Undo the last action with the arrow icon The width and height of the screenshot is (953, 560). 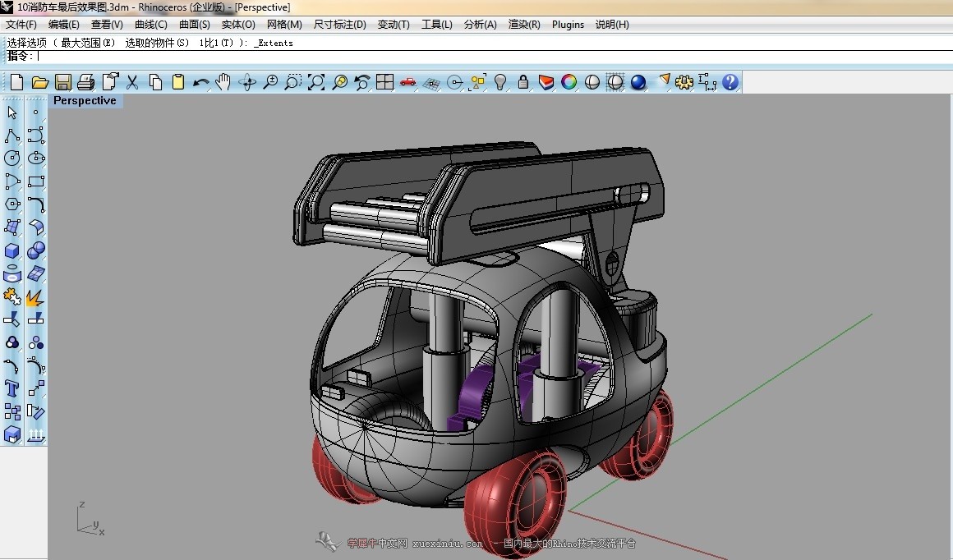[200, 82]
